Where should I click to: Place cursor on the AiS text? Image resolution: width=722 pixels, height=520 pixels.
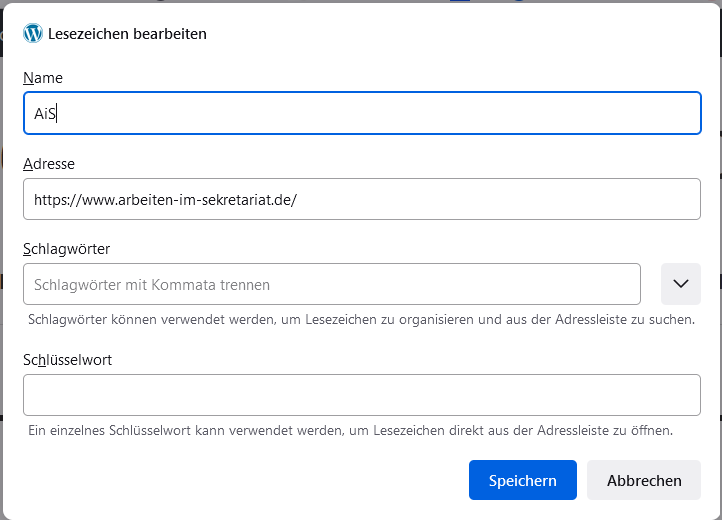[45, 113]
